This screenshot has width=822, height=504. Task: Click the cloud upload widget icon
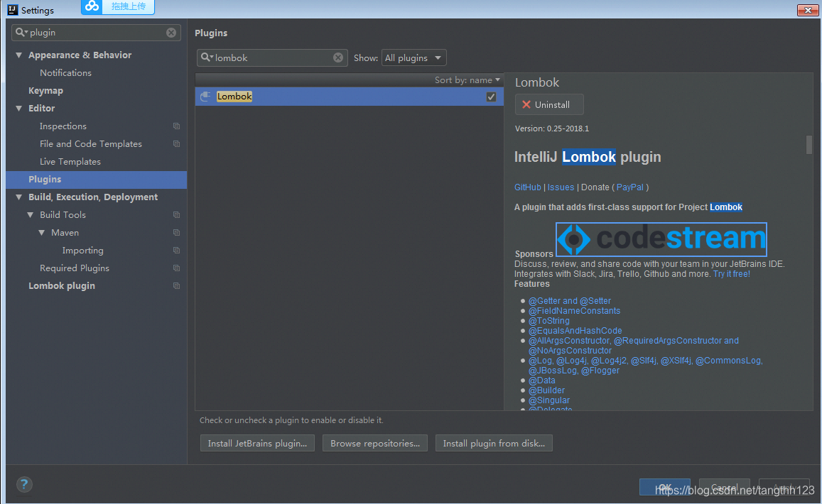(92, 6)
